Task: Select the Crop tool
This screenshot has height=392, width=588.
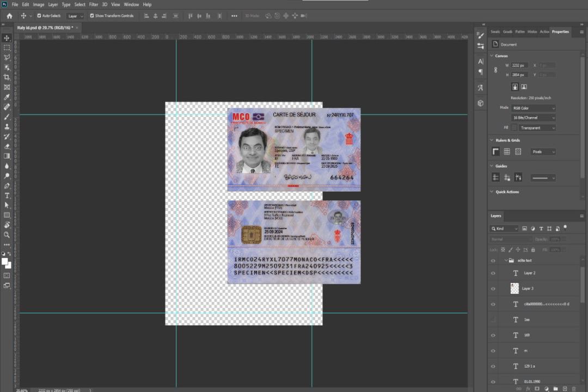Action: point(7,77)
